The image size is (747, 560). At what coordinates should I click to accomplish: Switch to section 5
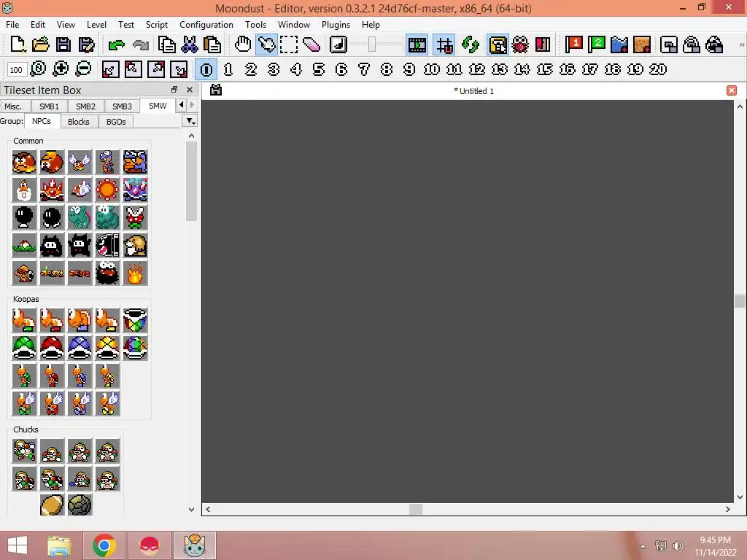pos(319,69)
